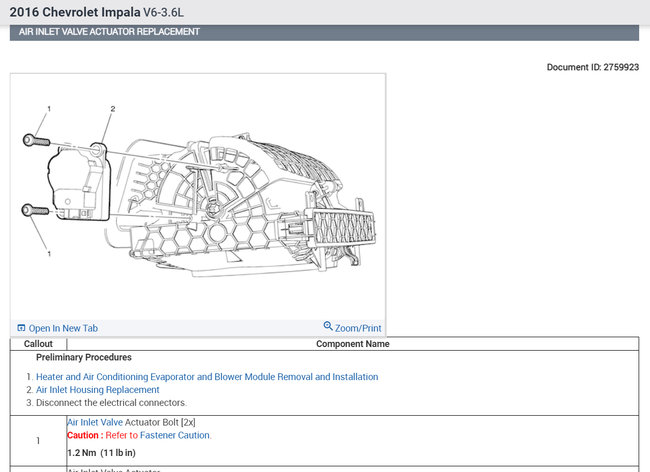The height and width of the screenshot is (472, 650).
Task: Click the Open In New Tab link
Action: click(63, 328)
